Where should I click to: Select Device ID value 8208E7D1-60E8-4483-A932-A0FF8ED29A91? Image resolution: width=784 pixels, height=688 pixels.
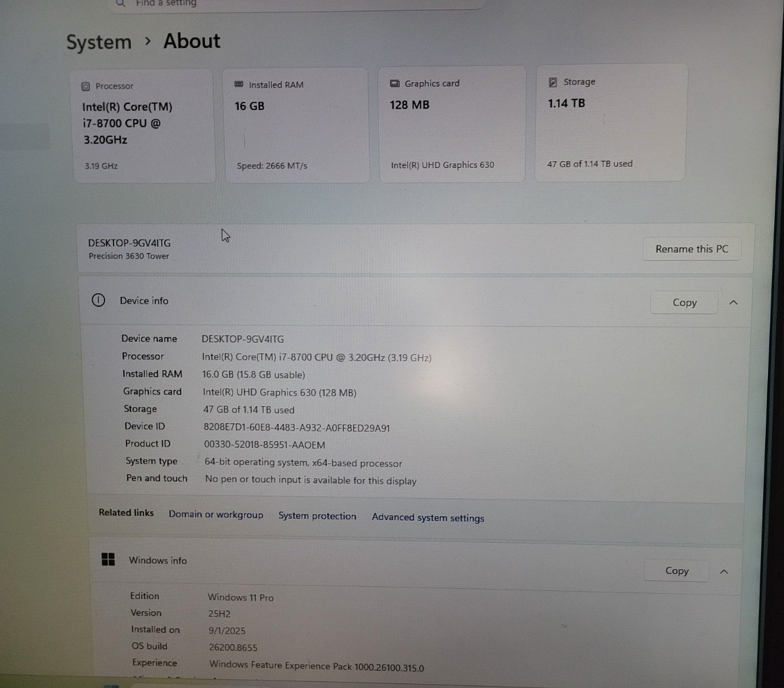[297, 428]
